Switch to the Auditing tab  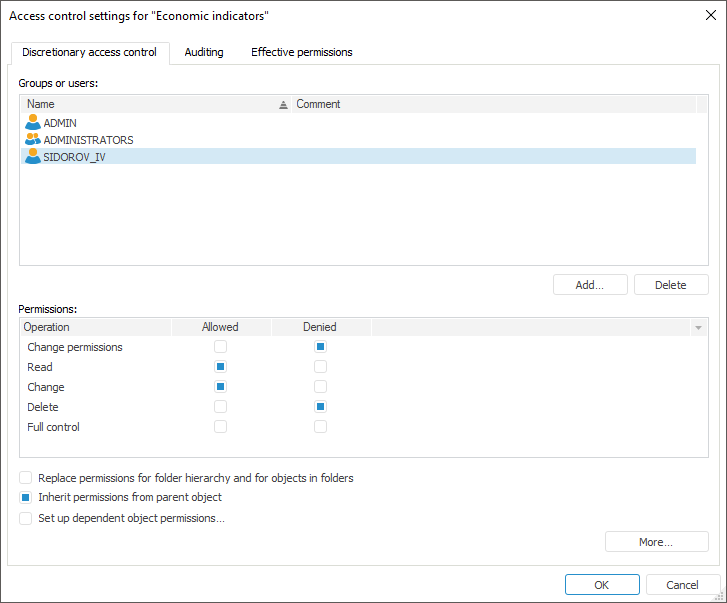click(x=204, y=52)
